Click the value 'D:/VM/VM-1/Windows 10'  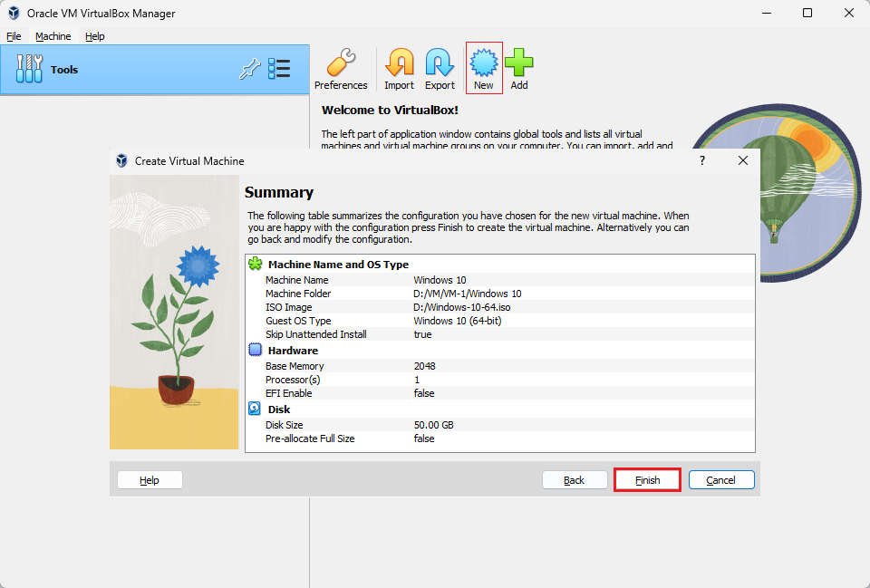click(x=468, y=294)
